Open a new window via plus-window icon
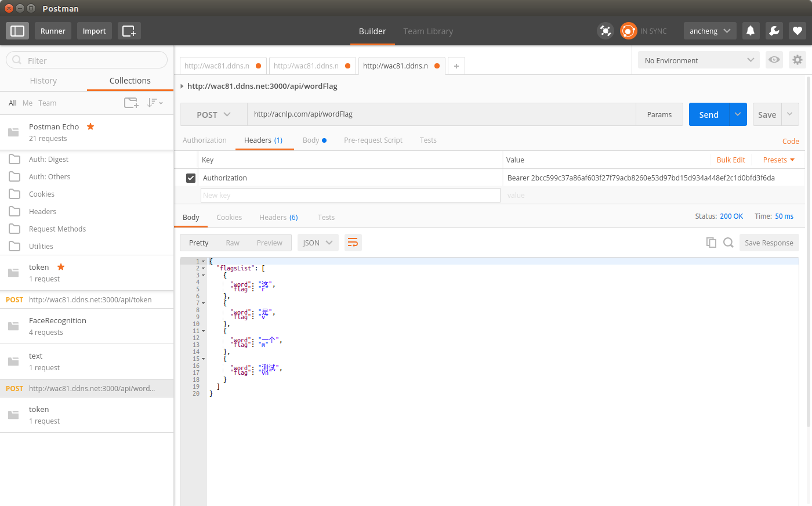Image resolution: width=812 pixels, height=506 pixels. coord(129,31)
